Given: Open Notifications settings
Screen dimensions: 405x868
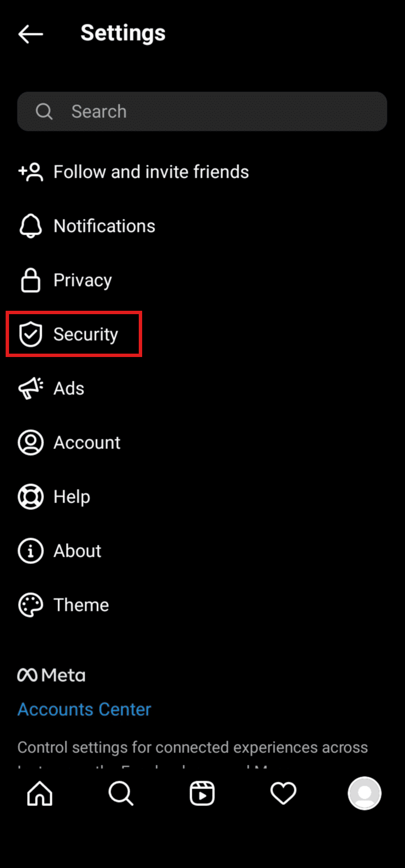Looking at the screenshot, I should (x=104, y=226).
